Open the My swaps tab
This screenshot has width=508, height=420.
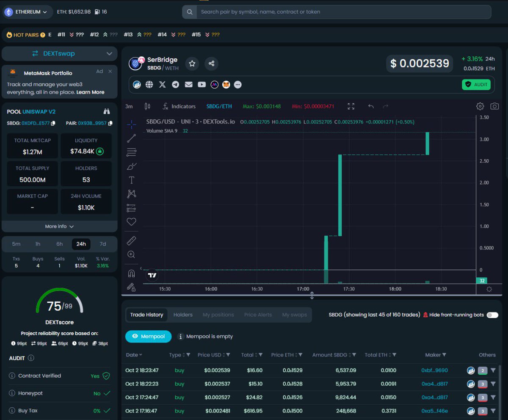pyautogui.click(x=295, y=315)
